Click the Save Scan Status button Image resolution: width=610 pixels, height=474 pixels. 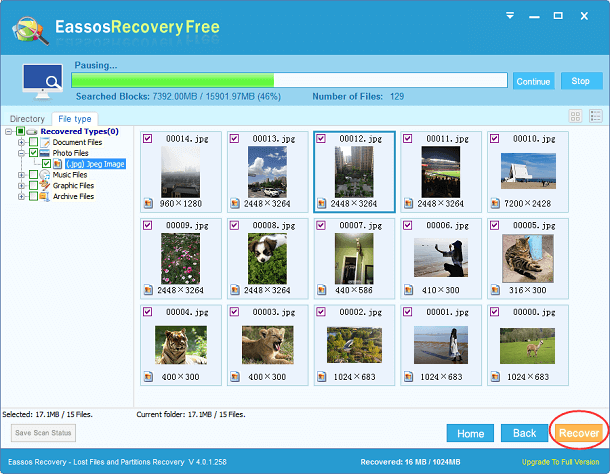pos(43,433)
